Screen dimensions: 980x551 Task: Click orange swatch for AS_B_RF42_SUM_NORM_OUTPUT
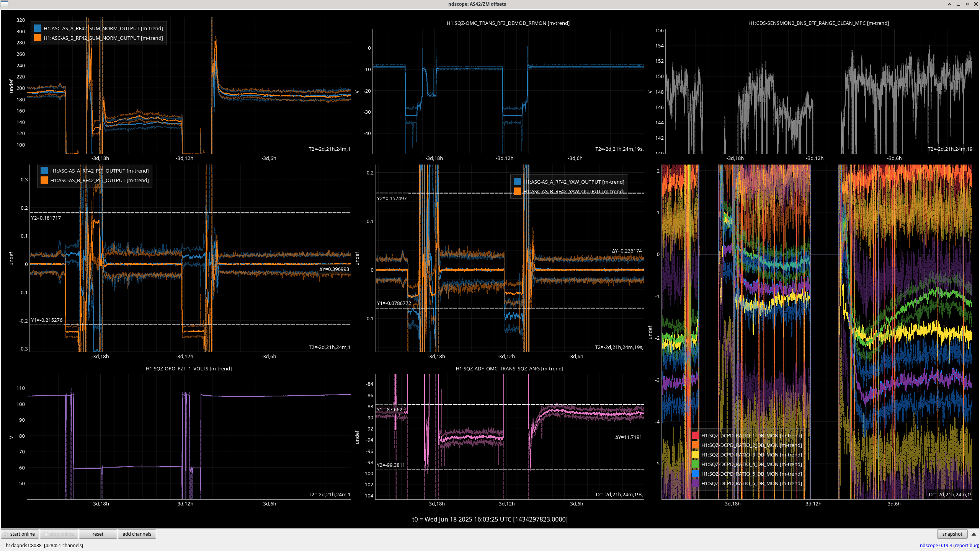[38, 38]
